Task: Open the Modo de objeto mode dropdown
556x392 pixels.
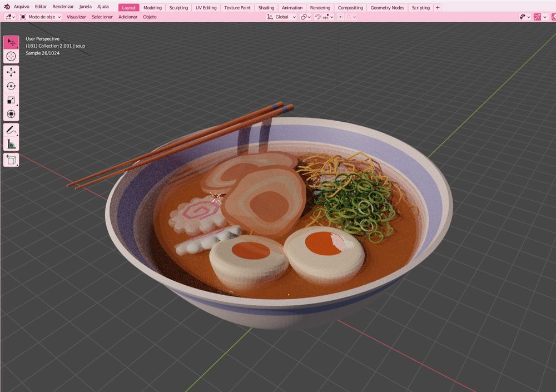Action: (x=41, y=17)
